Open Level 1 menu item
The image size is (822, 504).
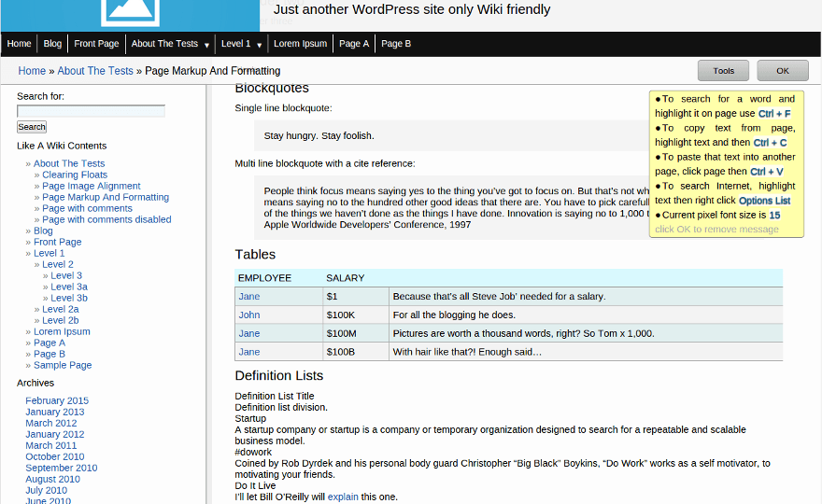point(236,44)
